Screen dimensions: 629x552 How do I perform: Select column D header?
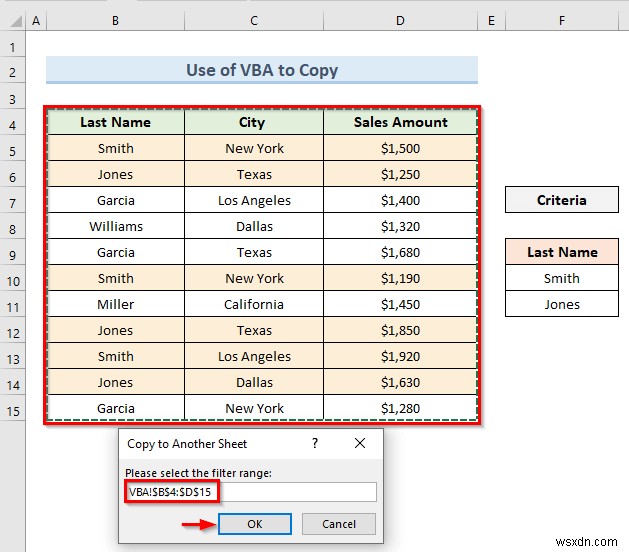(x=400, y=21)
